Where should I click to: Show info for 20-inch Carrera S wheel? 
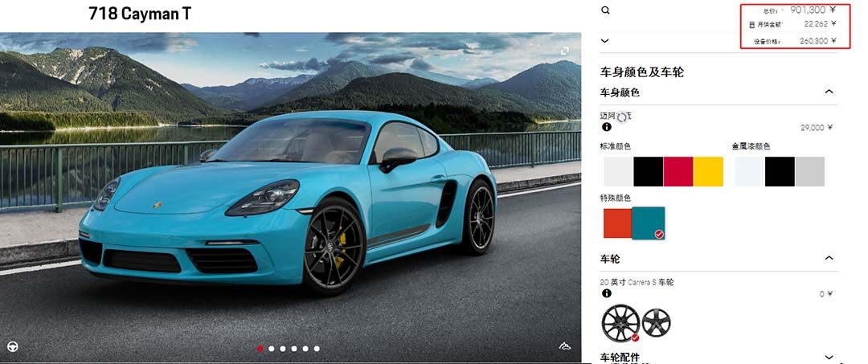point(607,293)
